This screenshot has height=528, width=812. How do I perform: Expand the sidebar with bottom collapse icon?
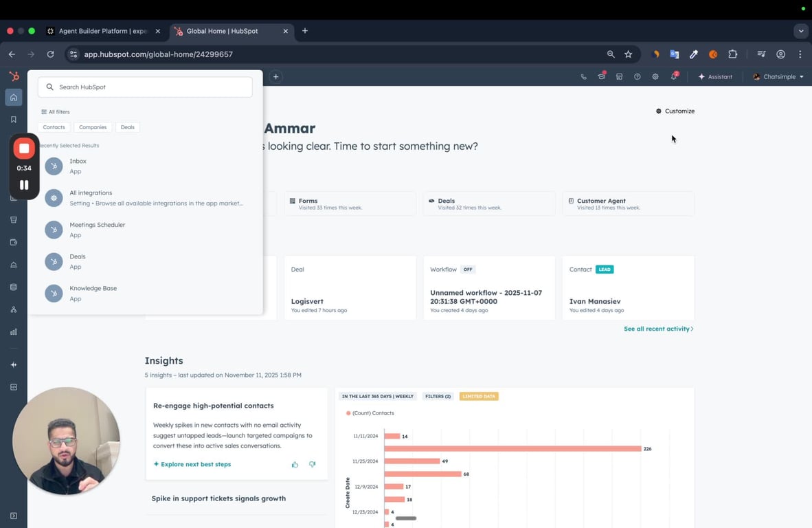click(x=14, y=516)
